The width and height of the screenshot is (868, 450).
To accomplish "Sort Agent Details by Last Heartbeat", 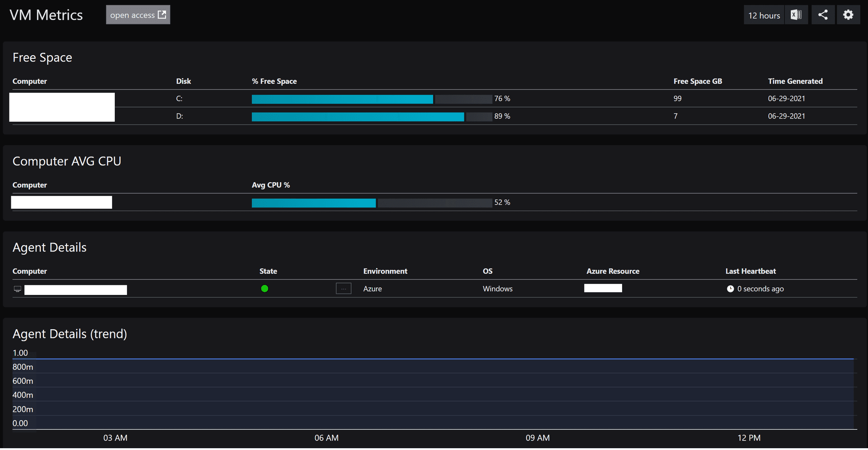I will click(750, 271).
